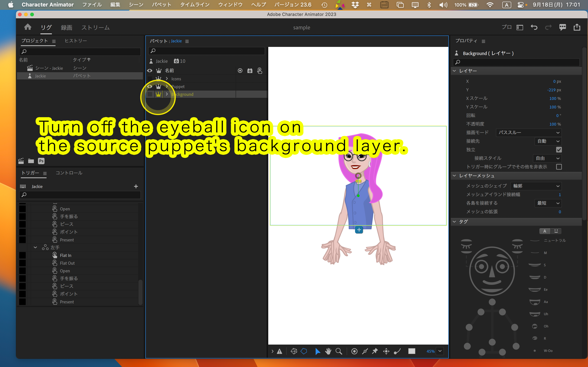Open the 描画モード dropdown showing パススルー
This screenshot has height=367, width=588.
pos(529,133)
